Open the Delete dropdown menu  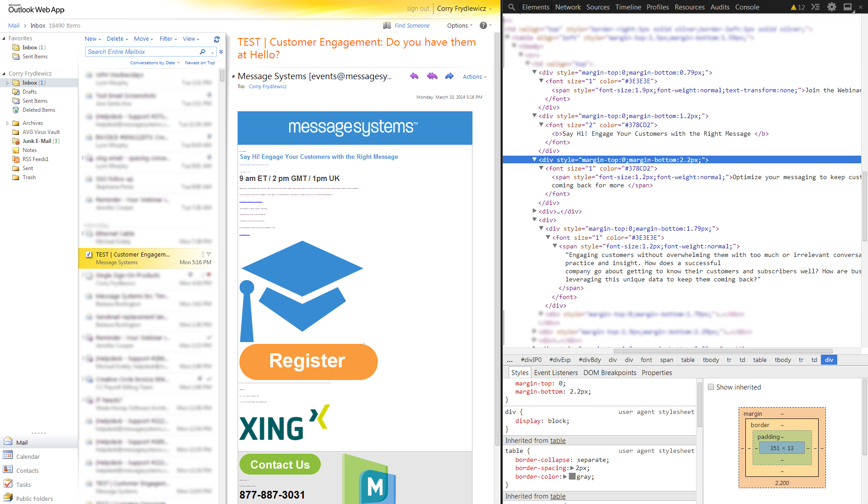tap(118, 39)
